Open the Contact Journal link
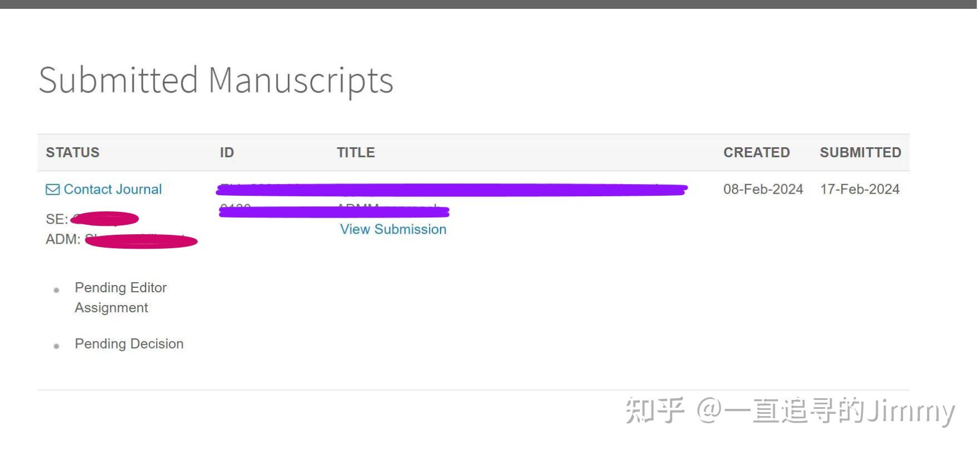Image resolution: width=980 pixels, height=454 pixels. pos(113,190)
